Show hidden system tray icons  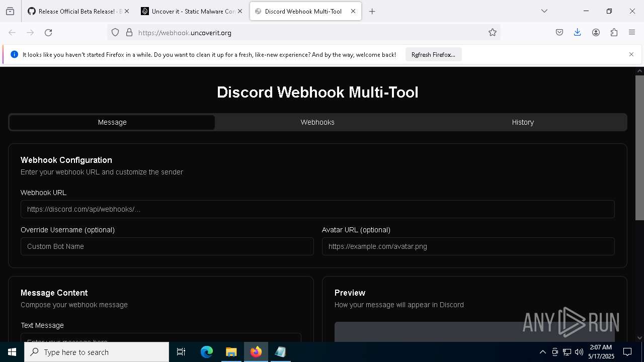click(x=542, y=352)
